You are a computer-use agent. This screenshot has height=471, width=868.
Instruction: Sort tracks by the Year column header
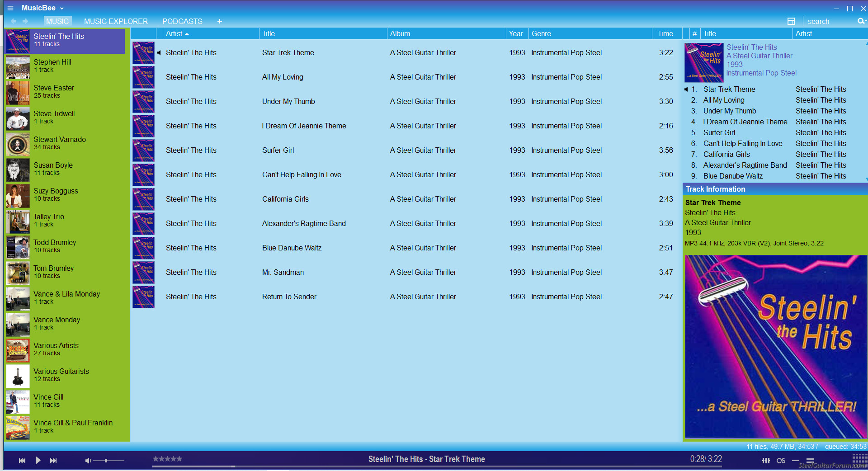517,33
